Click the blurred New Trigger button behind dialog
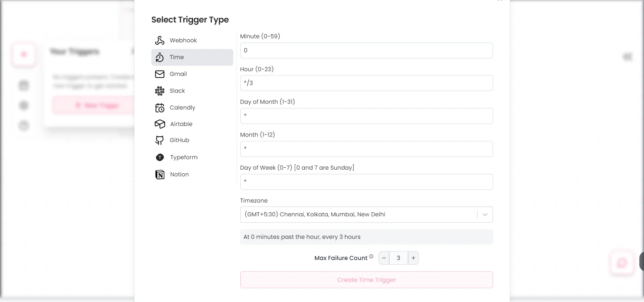 [93, 105]
